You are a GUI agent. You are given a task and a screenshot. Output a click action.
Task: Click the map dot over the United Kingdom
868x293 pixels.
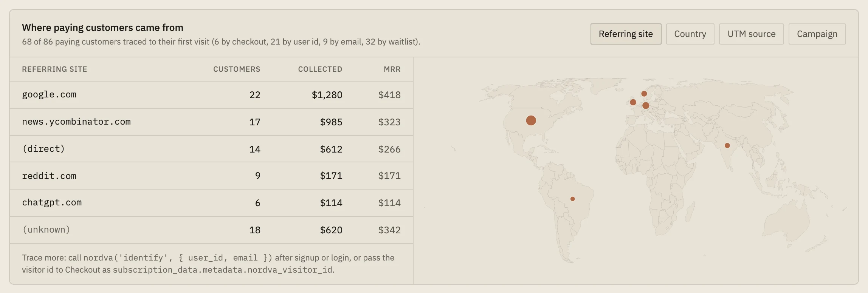(633, 102)
